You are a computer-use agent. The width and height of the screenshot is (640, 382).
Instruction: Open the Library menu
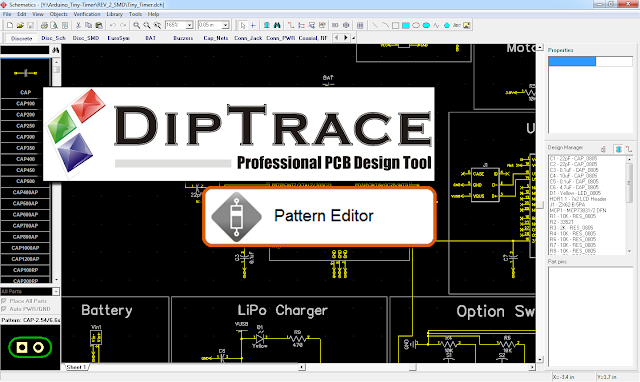[115, 14]
